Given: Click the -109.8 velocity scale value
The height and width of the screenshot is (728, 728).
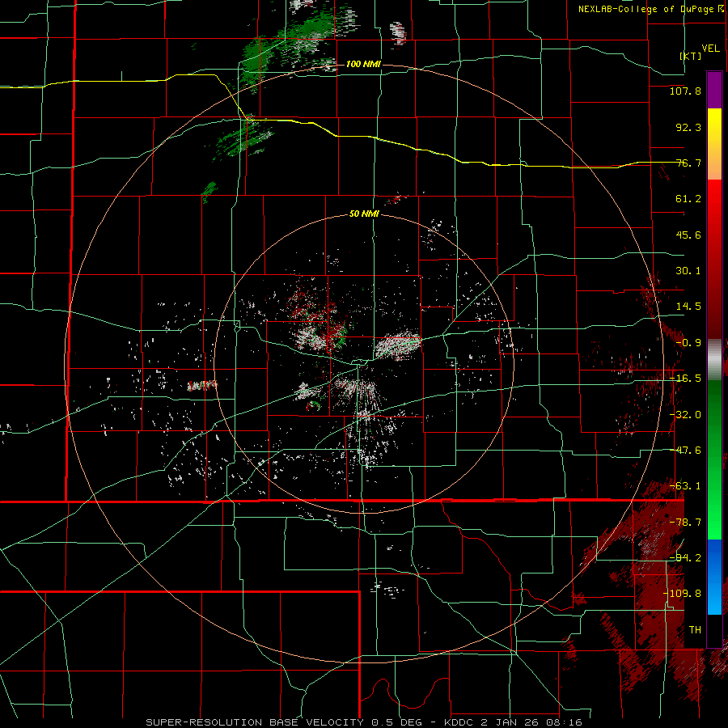Looking at the screenshot, I should click(x=682, y=594).
